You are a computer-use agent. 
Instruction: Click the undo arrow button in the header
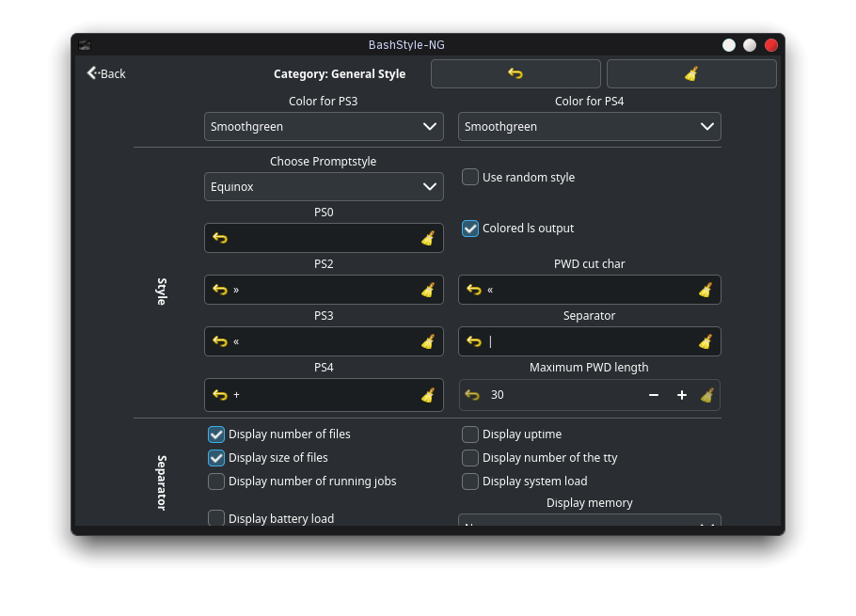pos(515,73)
